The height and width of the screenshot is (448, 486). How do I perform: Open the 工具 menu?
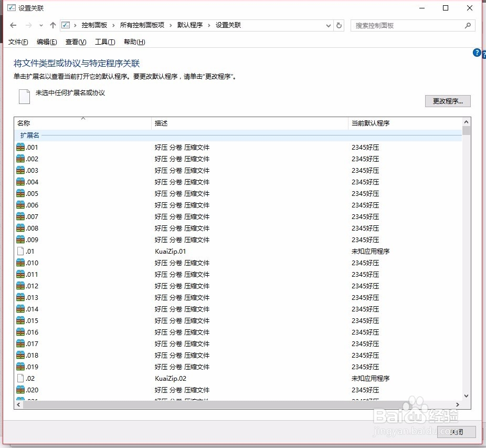(x=104, y=42)
